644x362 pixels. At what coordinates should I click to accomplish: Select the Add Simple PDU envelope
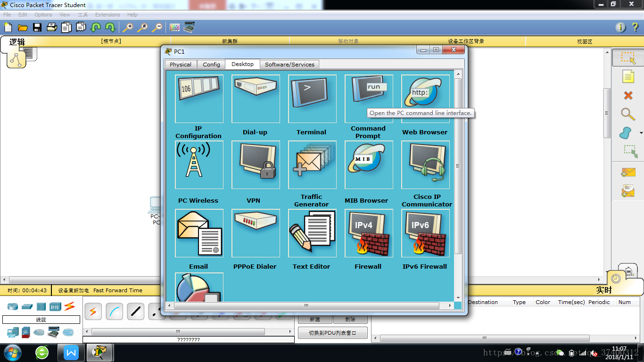[x=628, y=173]
